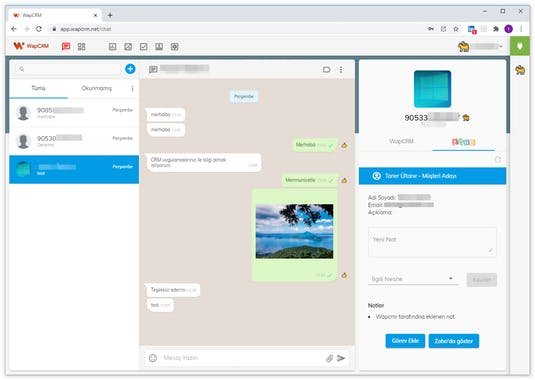Viewport: 535px width, 380px height.
Task: Open the browser three-dot menu
Action: pyautogui.click(x=521, y=29)
